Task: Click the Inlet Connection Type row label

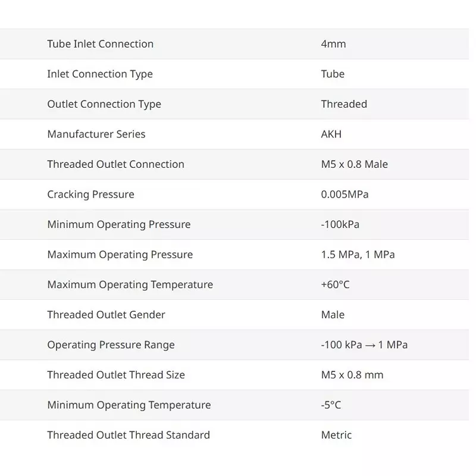Action: click(x=100, y=74)
